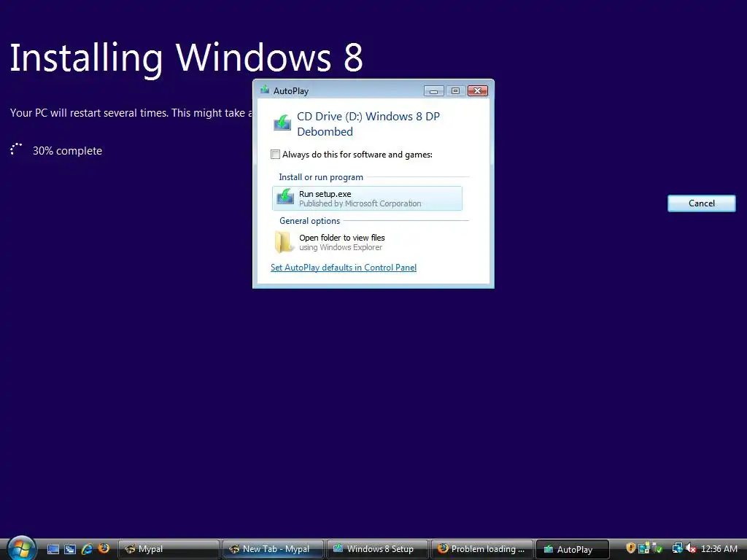Switch to 'New Tab - Mypal' taskbar button

click(273, 549)
